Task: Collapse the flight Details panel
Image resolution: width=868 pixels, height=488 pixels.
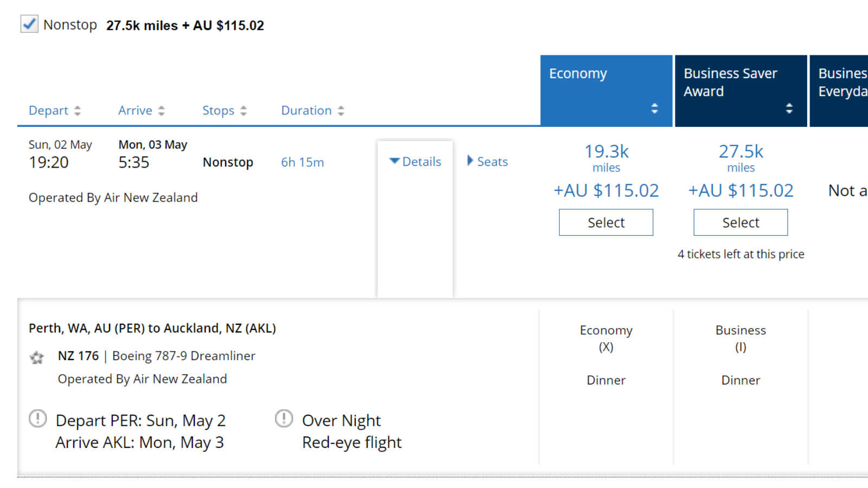Action: 416,162
